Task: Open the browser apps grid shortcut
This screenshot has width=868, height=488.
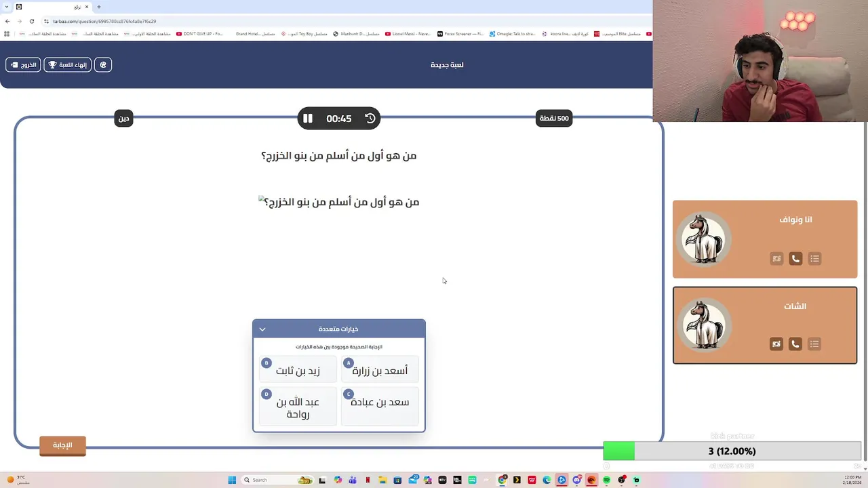Action: coord(7,33)
